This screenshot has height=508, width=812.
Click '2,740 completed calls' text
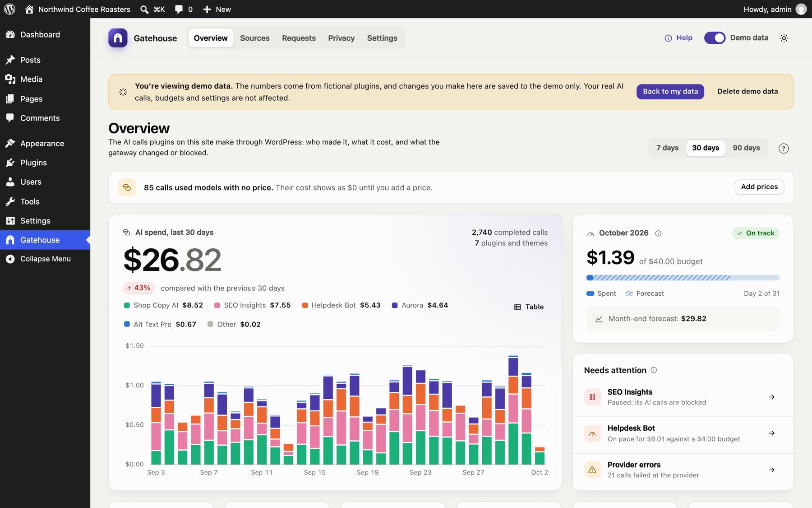coord(509,233)
